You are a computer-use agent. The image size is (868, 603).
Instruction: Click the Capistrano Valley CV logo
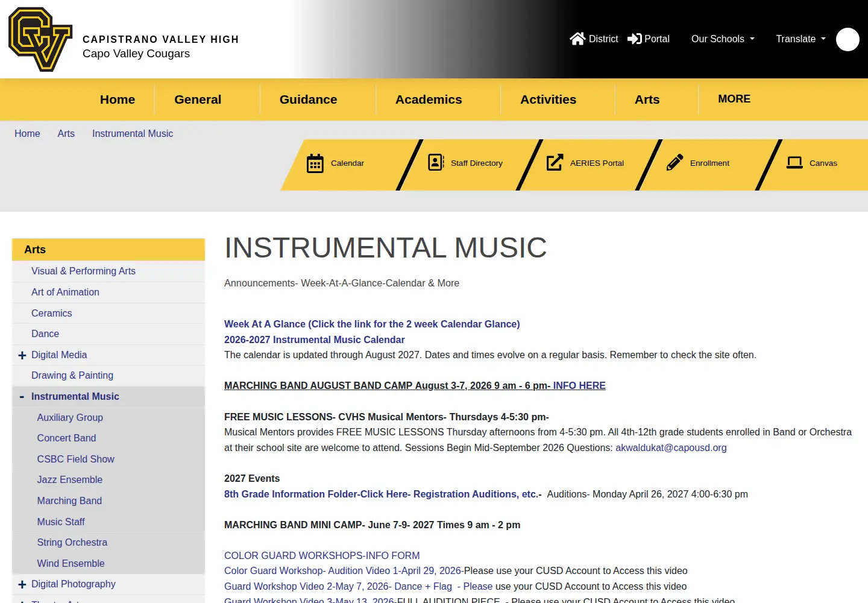[x=40, y=39]
